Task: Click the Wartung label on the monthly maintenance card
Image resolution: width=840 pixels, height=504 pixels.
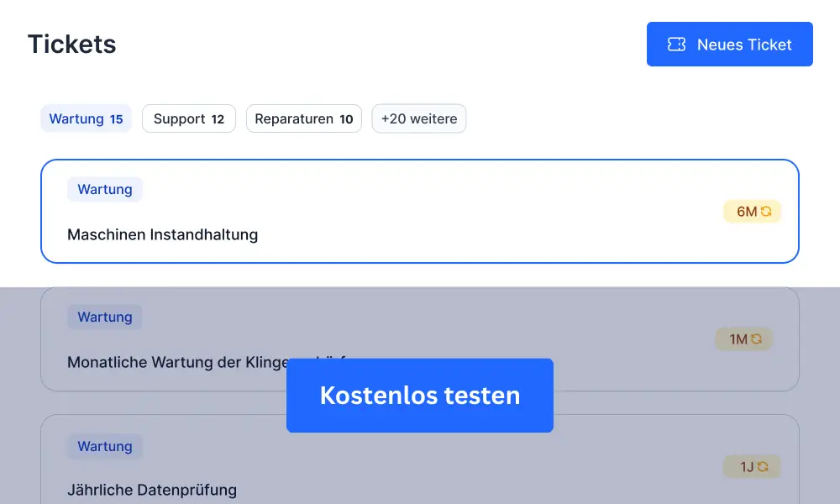Action: pyautogui.click(x=104, y=317)
